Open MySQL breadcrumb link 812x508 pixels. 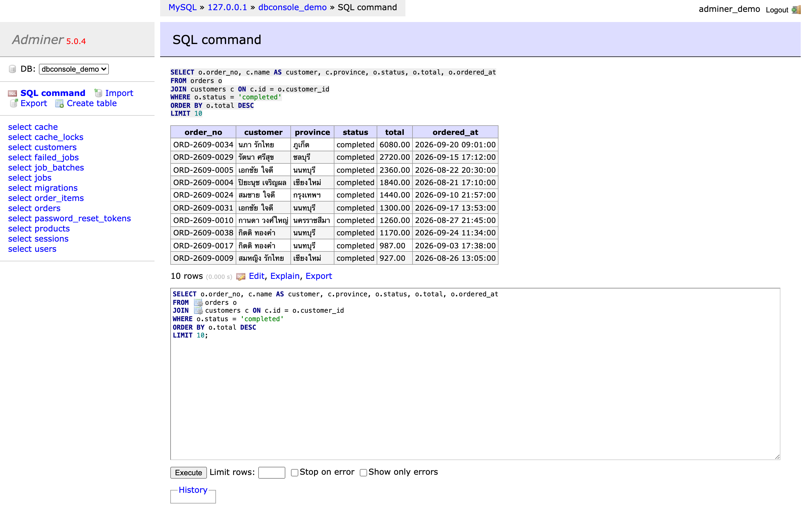[182, 7]
